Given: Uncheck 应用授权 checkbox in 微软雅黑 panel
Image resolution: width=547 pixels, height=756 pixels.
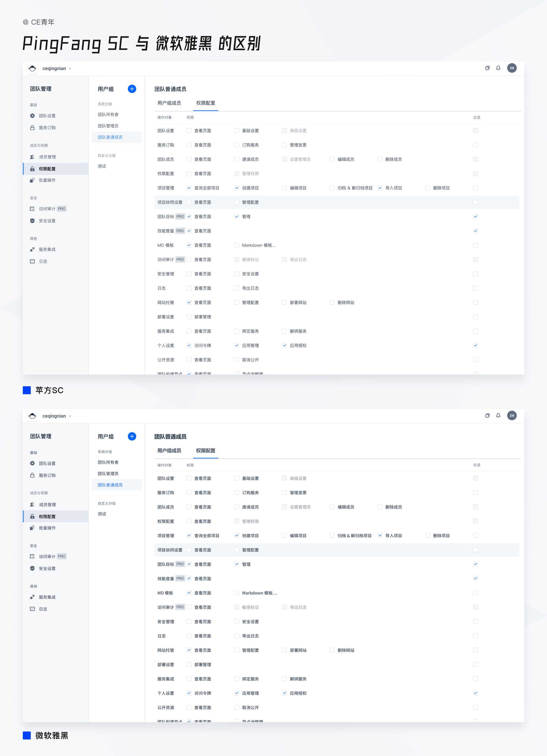Looking at the screenshot, I should click(x=284, y=693).
